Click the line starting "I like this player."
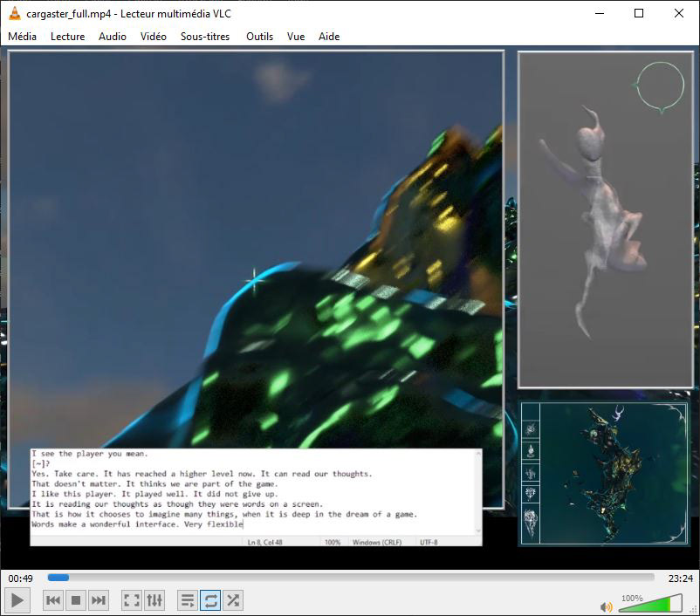 pos(154,494)
